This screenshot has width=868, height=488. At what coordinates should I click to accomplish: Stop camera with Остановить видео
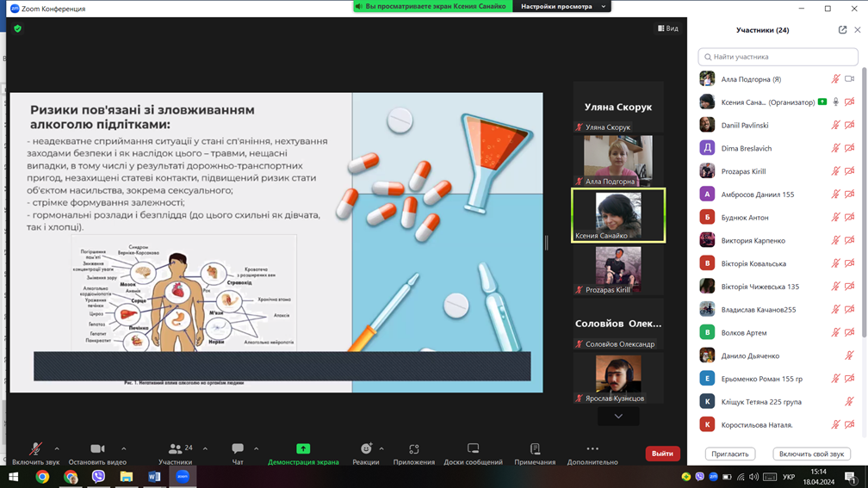(97, 453)
